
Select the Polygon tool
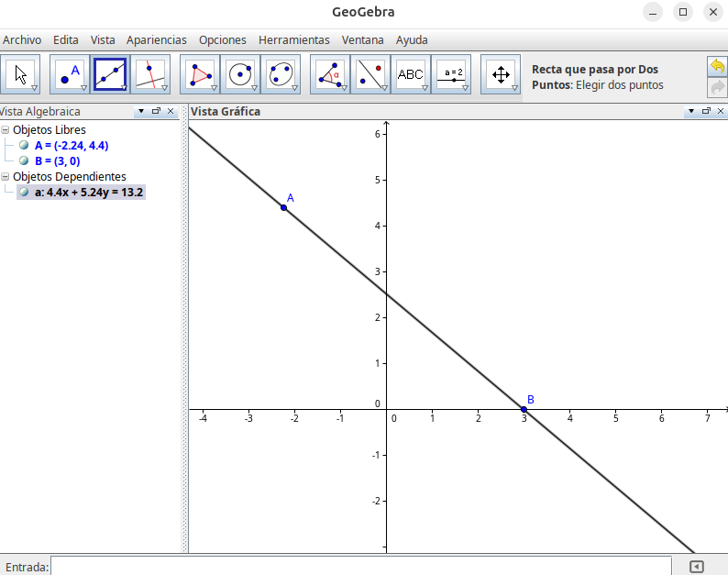(x=200, y=74)
